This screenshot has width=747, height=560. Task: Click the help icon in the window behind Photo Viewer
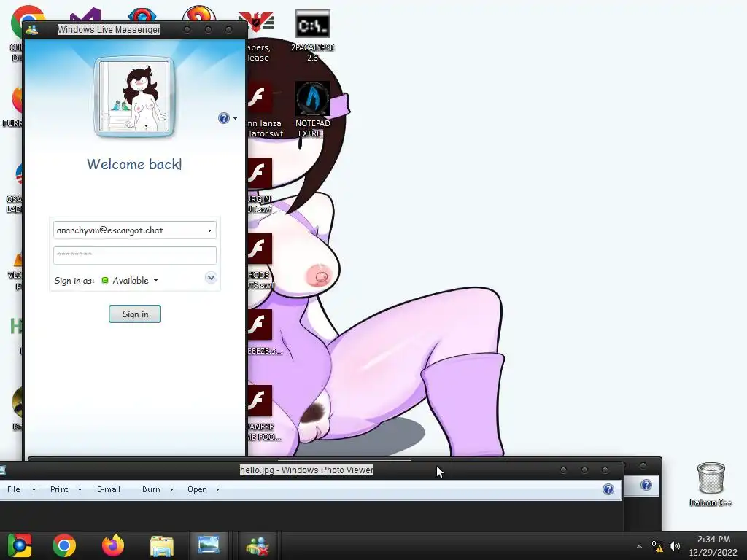[x=646, y=485]
